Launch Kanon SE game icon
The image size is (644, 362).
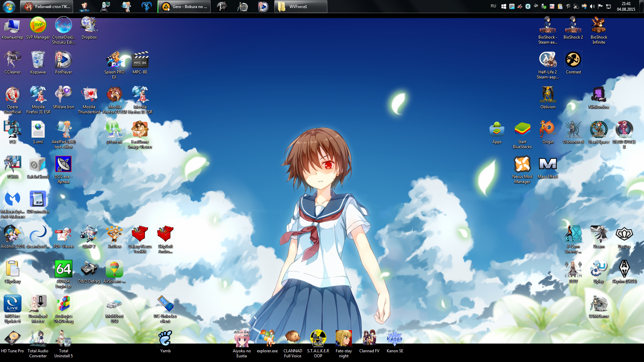pos(395,342)
